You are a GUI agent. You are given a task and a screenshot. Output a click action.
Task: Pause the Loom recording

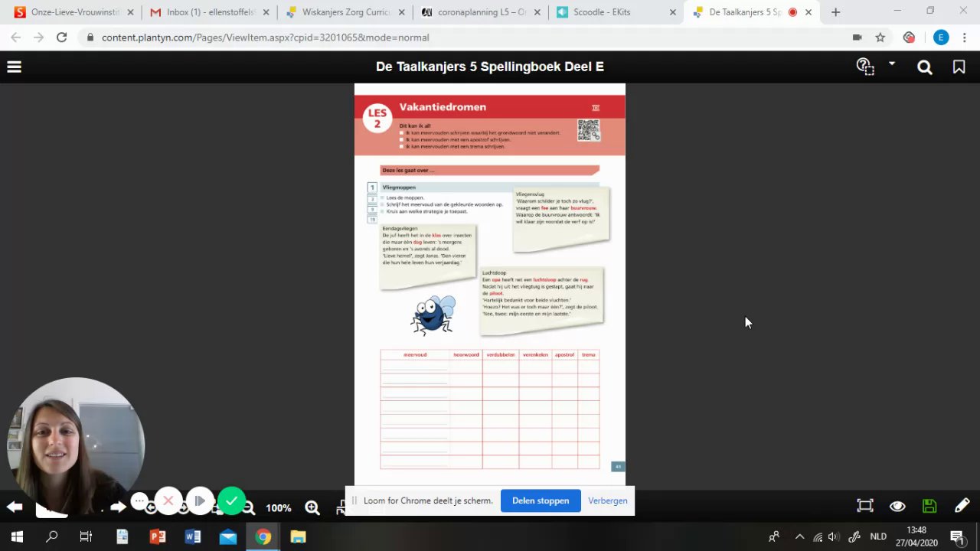200,501
